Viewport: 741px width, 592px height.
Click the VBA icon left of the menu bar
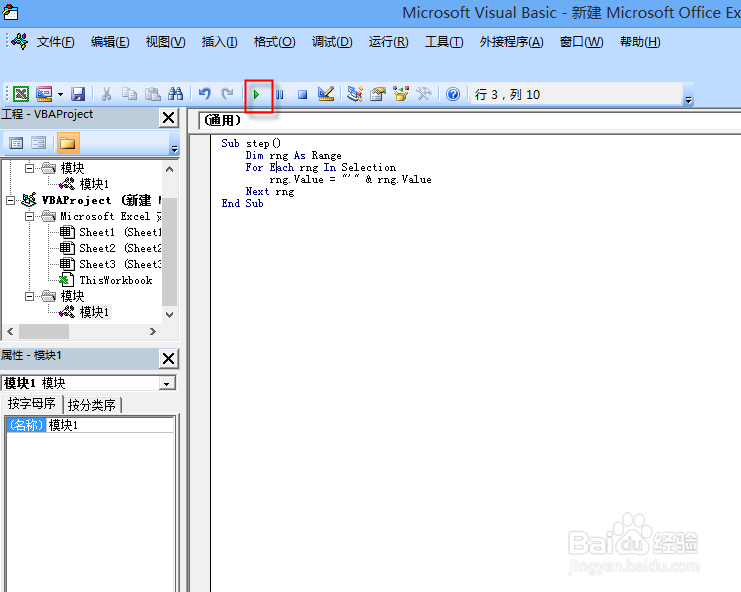point(20,42)
